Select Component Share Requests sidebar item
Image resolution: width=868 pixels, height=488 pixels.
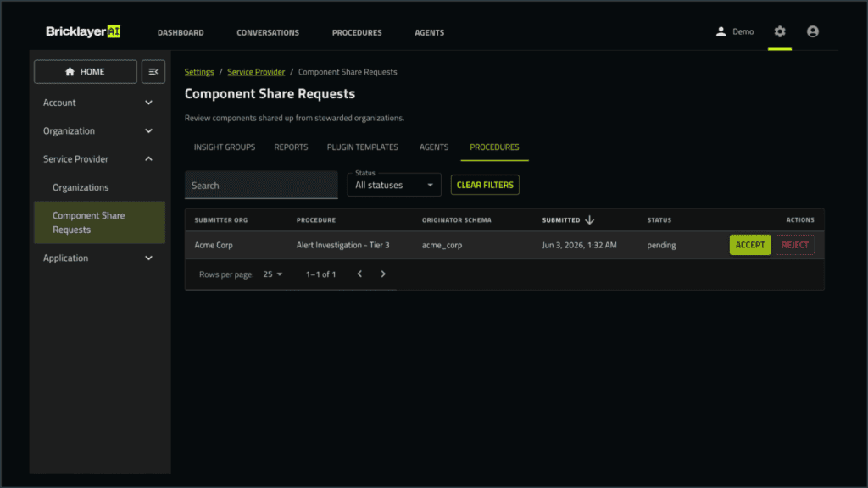[x=100, y=223]
